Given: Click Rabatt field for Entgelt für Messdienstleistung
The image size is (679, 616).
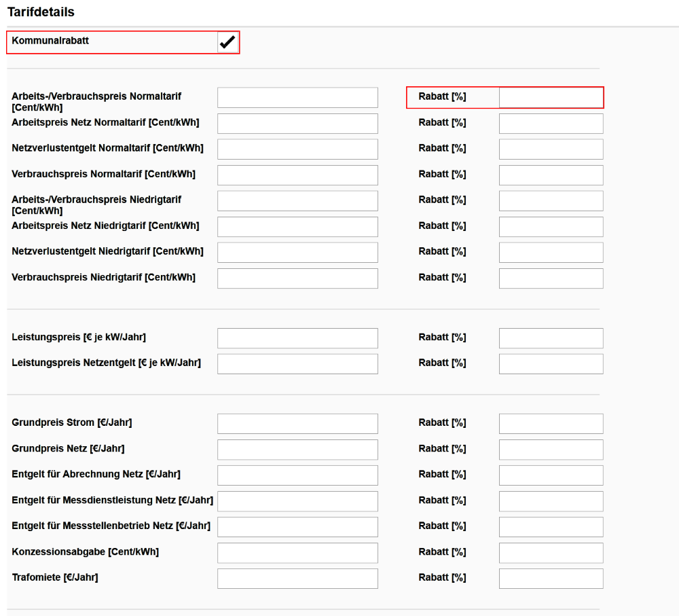Looking at the screenshot, I should tap(551, 501).
